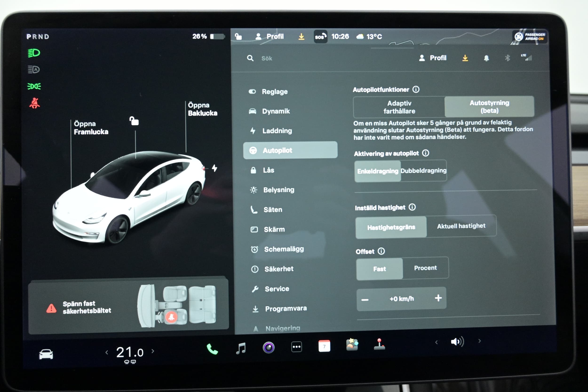Select Adaptiv farthållare autopilot option
This screenshot has height=392, width=588.
[399, 107]
